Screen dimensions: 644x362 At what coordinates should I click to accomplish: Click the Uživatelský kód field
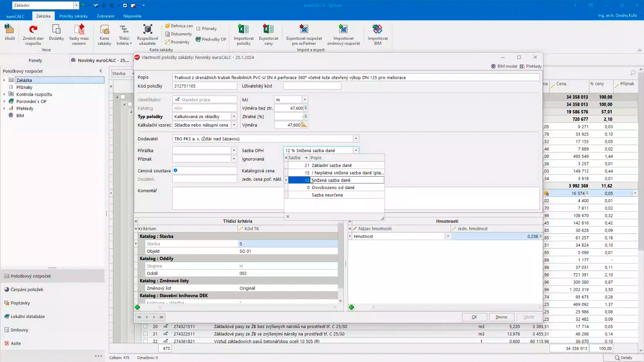[312, 86]
